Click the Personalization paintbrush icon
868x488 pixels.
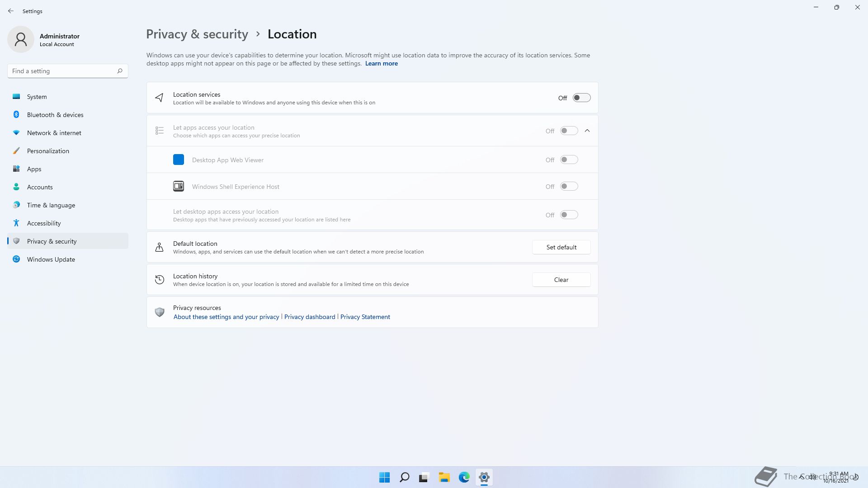pyautogui.click(x=16, y=150)
